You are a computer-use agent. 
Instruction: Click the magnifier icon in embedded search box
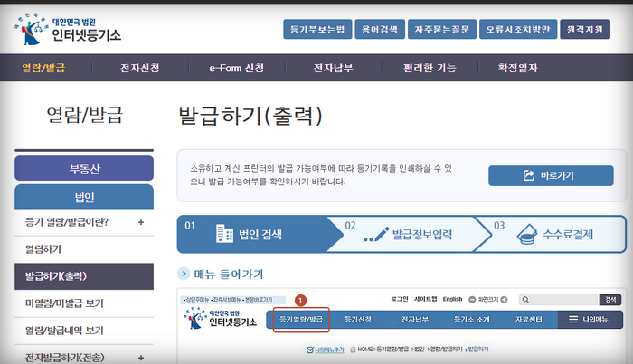tap(526, 299)
